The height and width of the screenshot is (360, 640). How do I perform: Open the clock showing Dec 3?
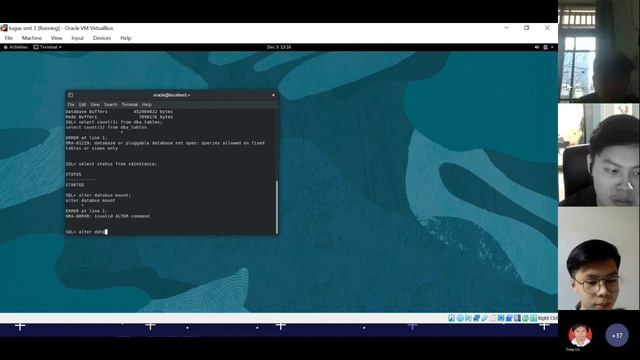(x=279, y=47)
